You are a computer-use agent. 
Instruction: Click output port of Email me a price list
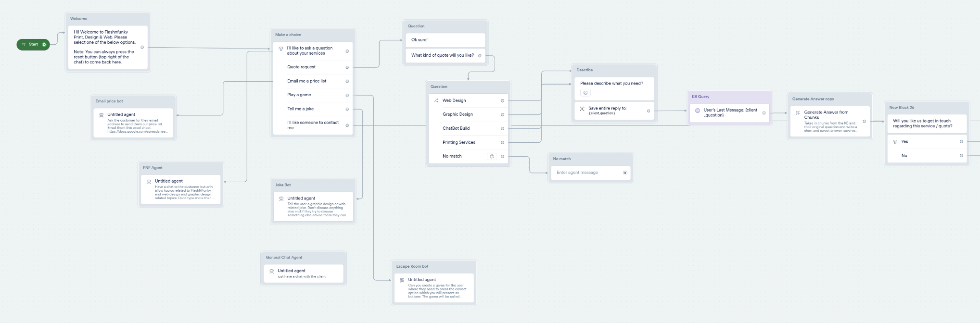(x=347, y=81)
